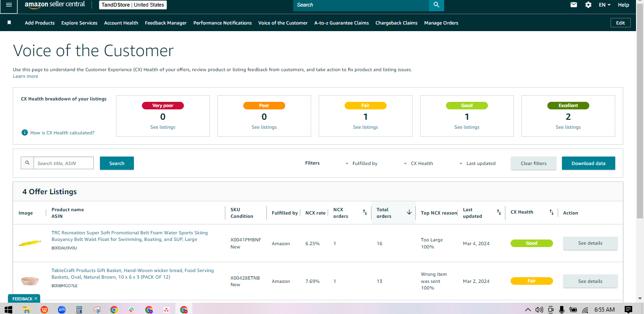Launch WPS Office from the taskbar

click(x=44, y=310)
